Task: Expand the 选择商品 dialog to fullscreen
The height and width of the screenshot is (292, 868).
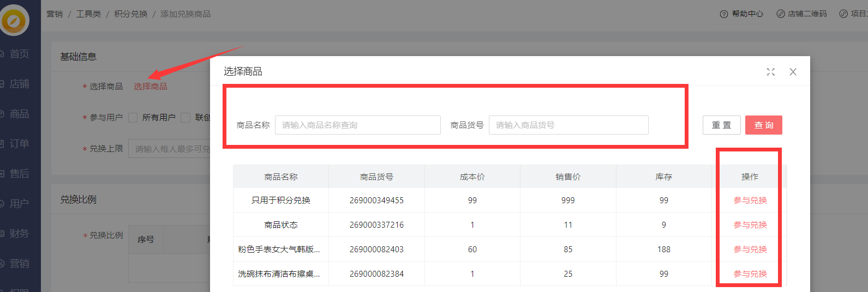Action: point(770,72)
